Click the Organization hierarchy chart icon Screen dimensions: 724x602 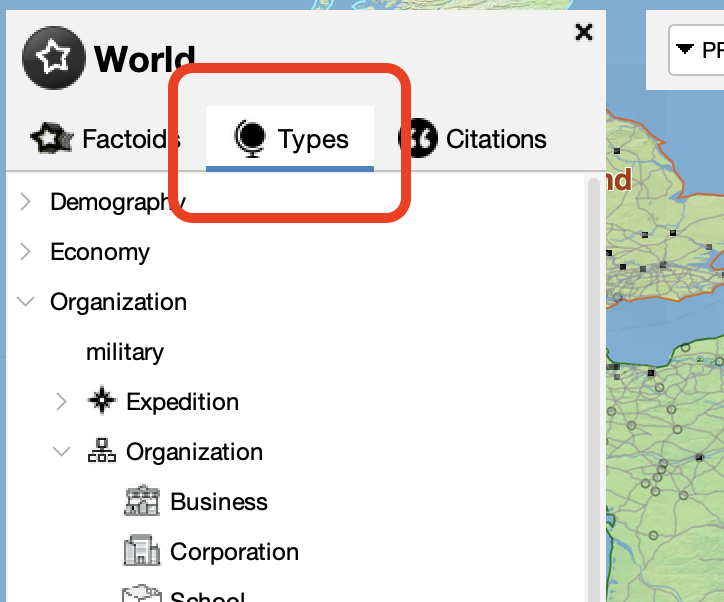point(102,451)
